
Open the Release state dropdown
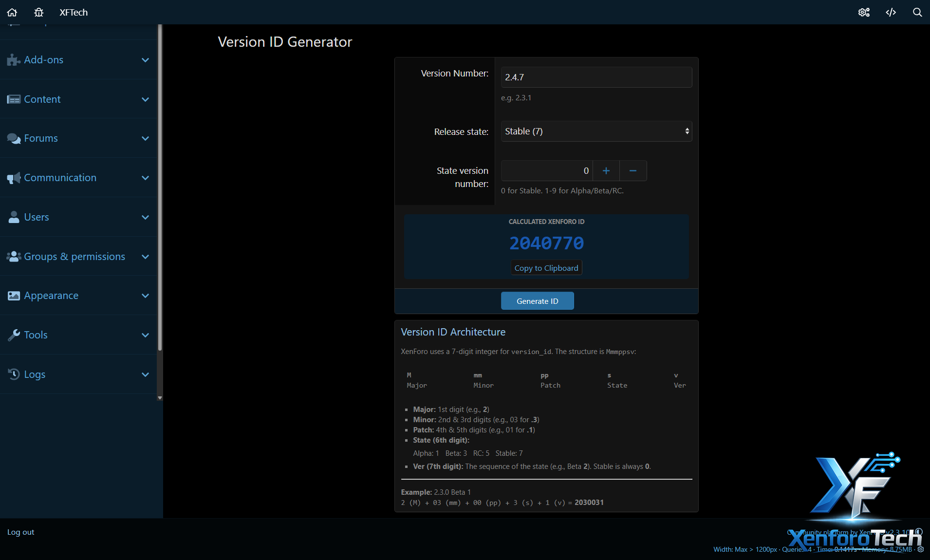click(596, 131)
